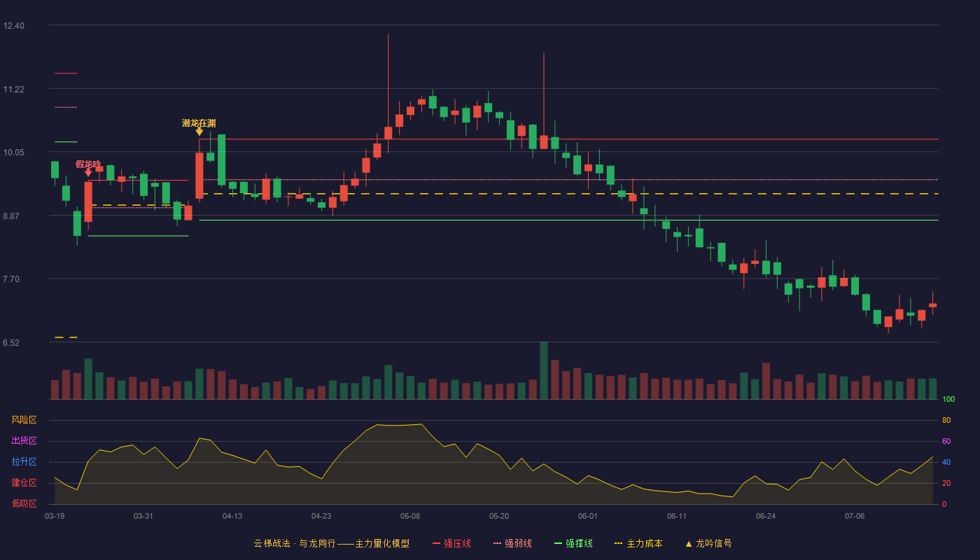The height and width of the screenshot is (560, 980).
Task: Click the 出货区 zone label
Action: (x=24, y=441)
